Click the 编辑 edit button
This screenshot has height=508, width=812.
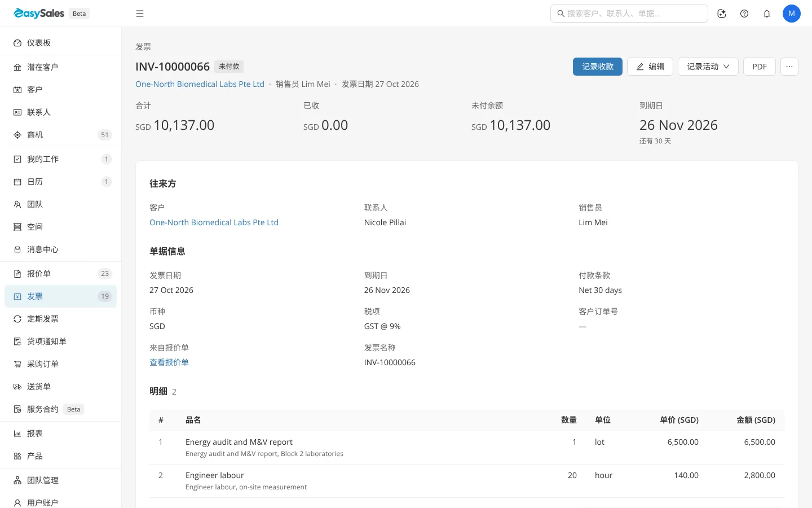pos(650,67)
